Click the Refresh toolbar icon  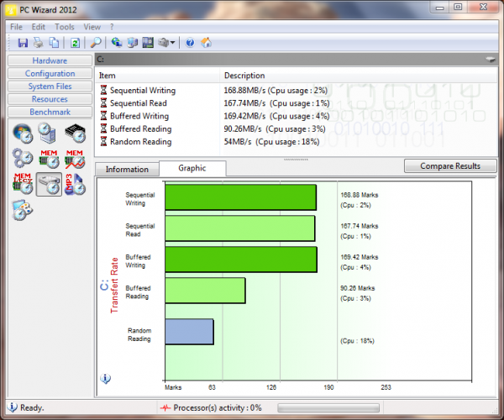[x=75, y=43]
